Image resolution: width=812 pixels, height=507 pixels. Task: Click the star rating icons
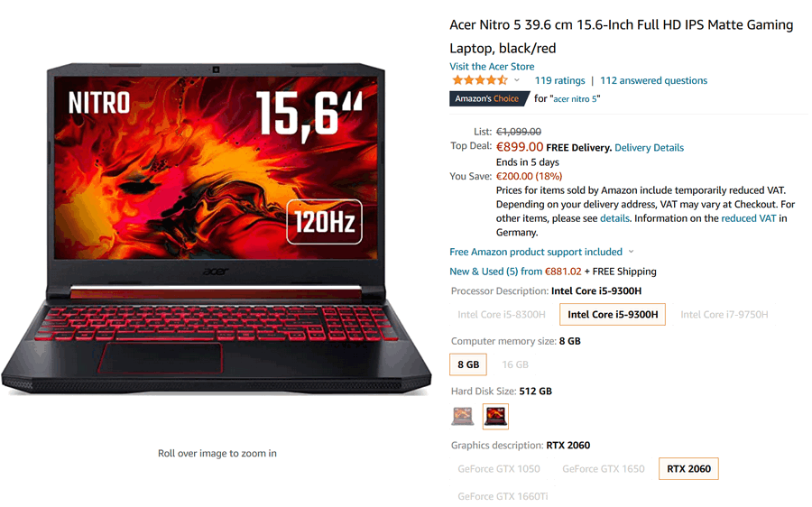pos(480,80)
